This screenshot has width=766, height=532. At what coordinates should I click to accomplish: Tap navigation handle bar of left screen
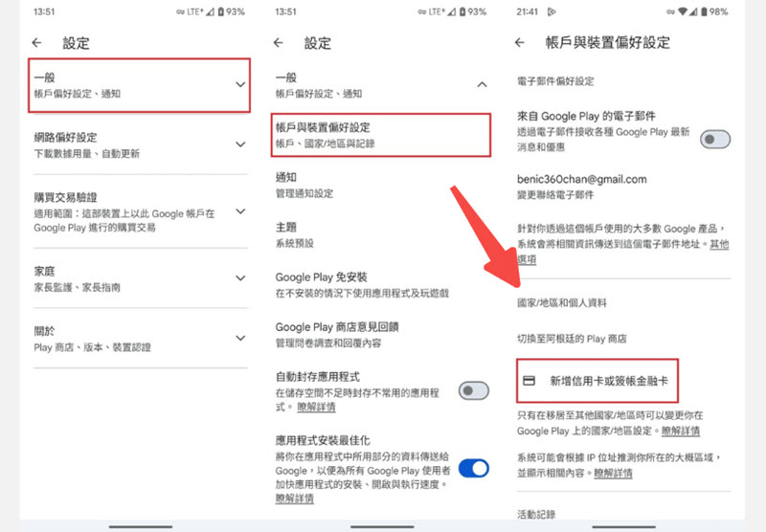141,526
